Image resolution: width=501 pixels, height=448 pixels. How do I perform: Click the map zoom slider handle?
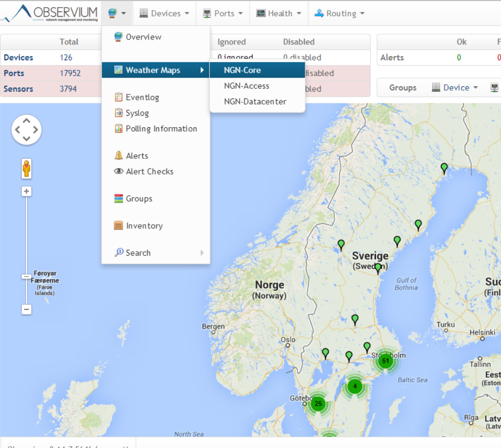[x=27, y=276]
